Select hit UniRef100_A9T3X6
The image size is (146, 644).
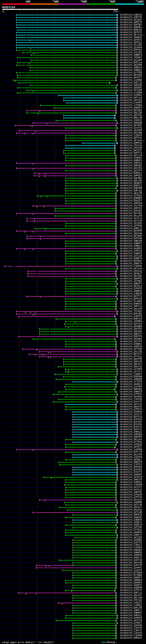point(131,100)
